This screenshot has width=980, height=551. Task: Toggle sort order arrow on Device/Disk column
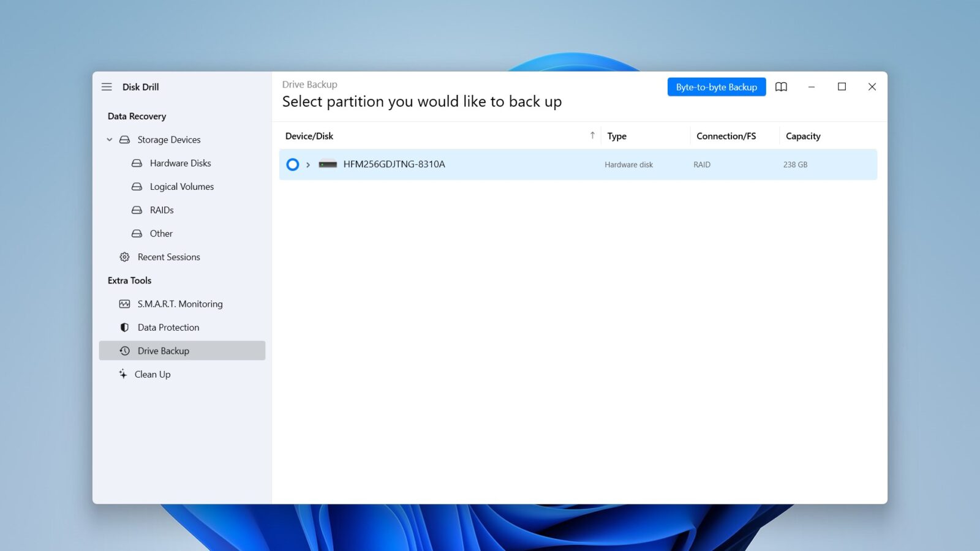tap(592, 136)
